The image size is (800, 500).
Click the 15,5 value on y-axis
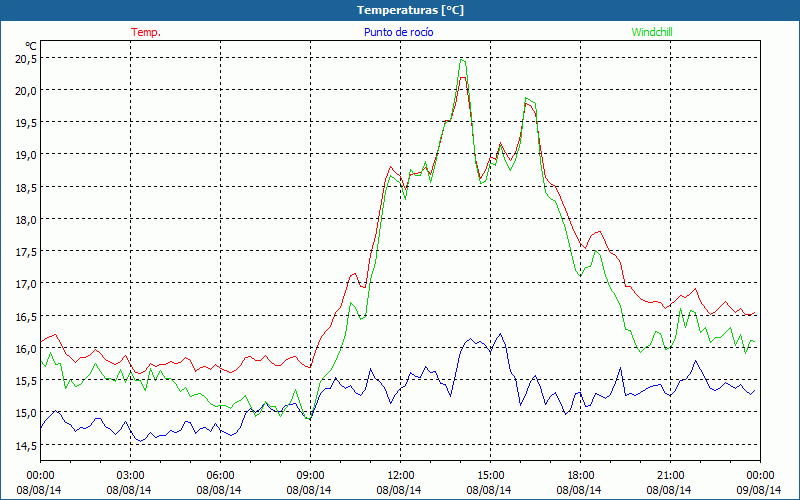[26, 381]
